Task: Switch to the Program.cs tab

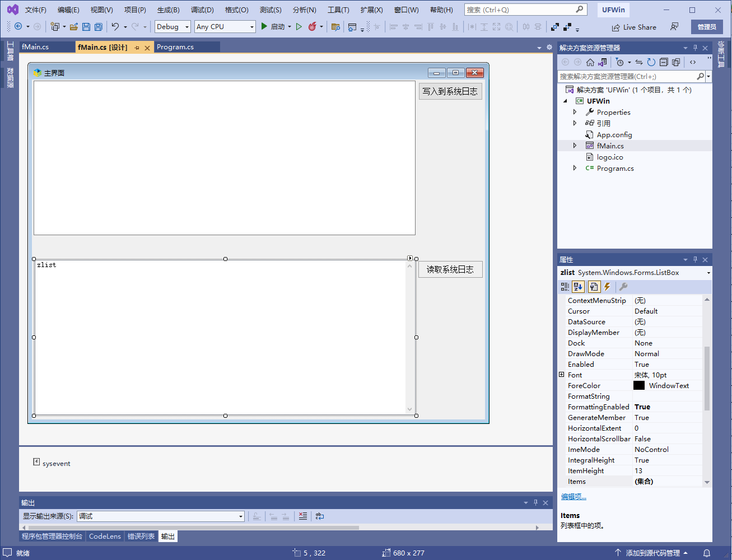Action: [175, 47]
